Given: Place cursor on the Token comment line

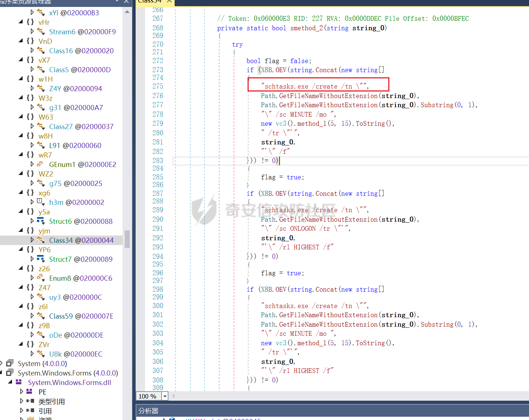Looking at the screenshot, I should click(x=343, y=19).
